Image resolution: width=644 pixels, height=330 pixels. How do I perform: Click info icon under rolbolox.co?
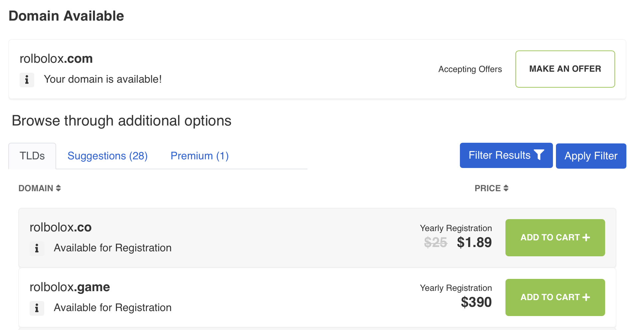37,248
